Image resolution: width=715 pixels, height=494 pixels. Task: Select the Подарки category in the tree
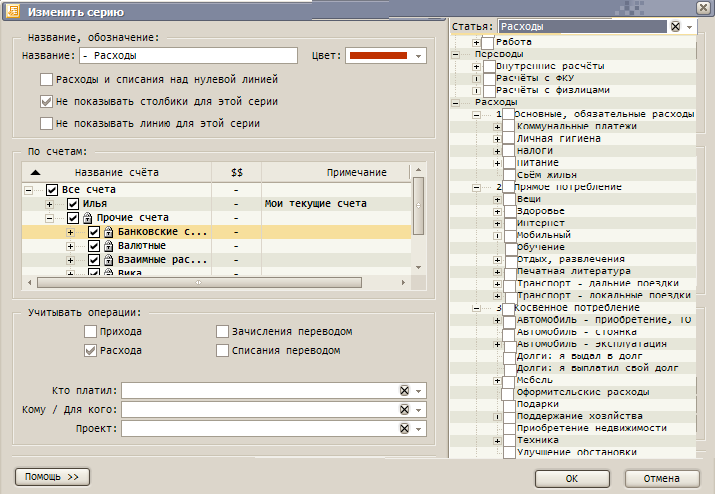538,404
